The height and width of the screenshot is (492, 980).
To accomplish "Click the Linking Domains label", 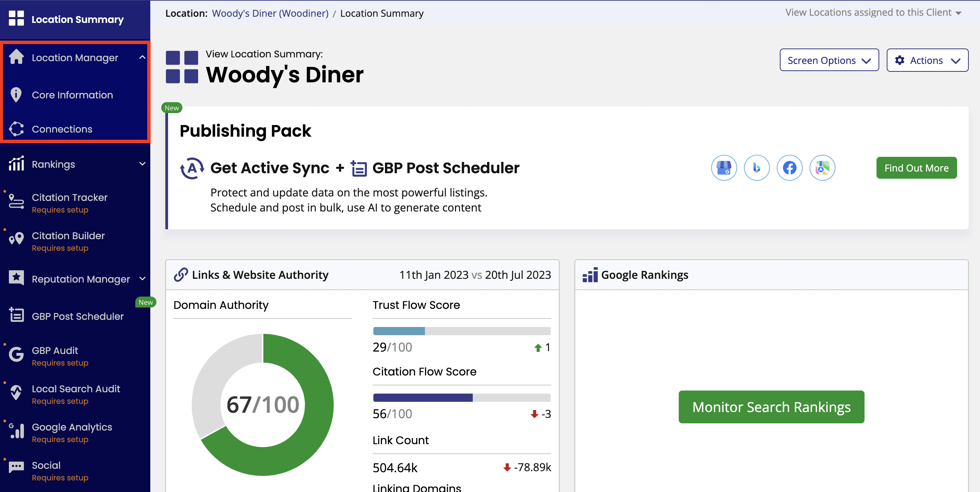I will [417, 488].
